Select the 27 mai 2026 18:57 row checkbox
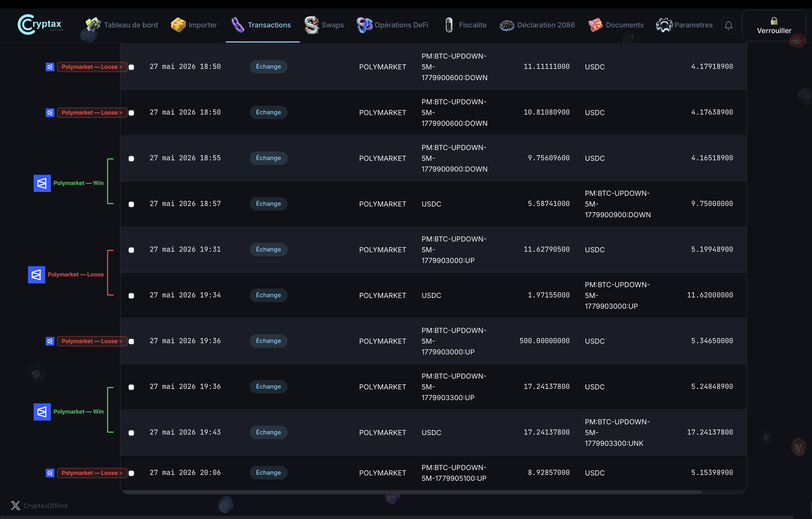 coord(132,204)
